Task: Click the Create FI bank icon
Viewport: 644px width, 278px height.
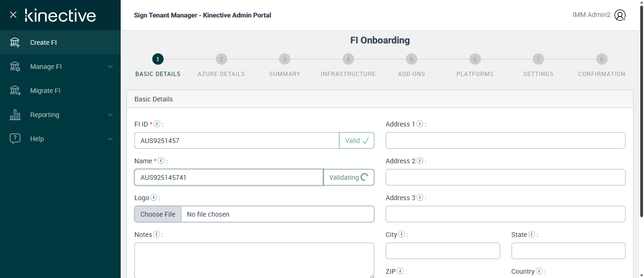Action: coord(15,42)
